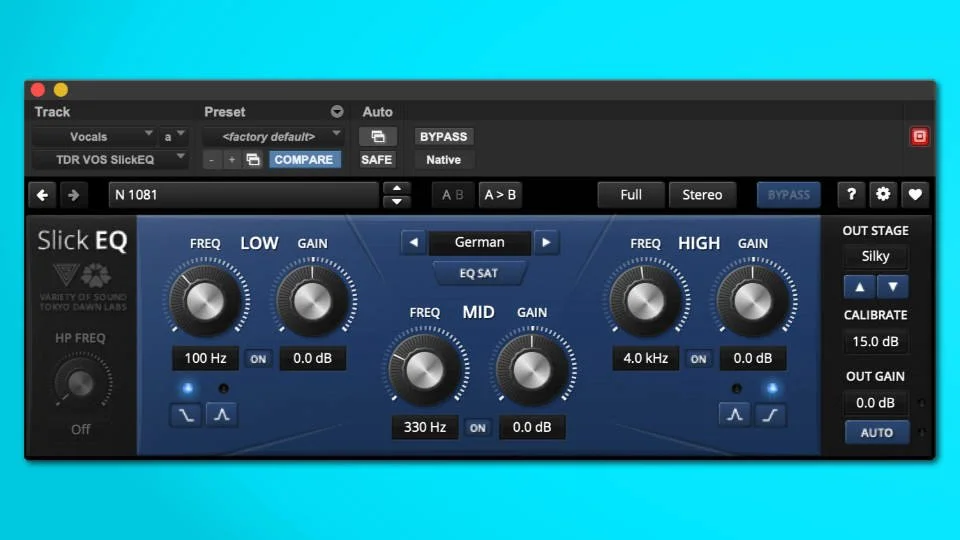This screenshot has width=960, height=540.
Task: Click the 100 Hz low frequency value
Action: (206, 358)
